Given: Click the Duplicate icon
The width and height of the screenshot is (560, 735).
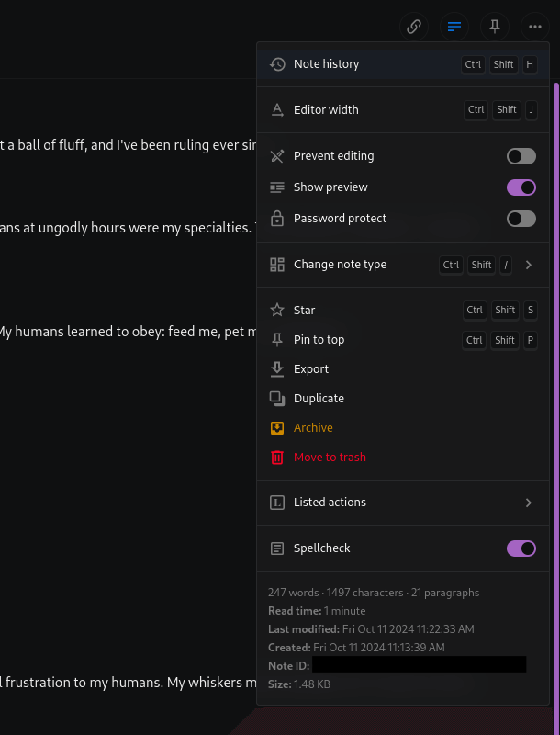Looking at the screenshot, I should pyautogui.click(x=277, y=399).
